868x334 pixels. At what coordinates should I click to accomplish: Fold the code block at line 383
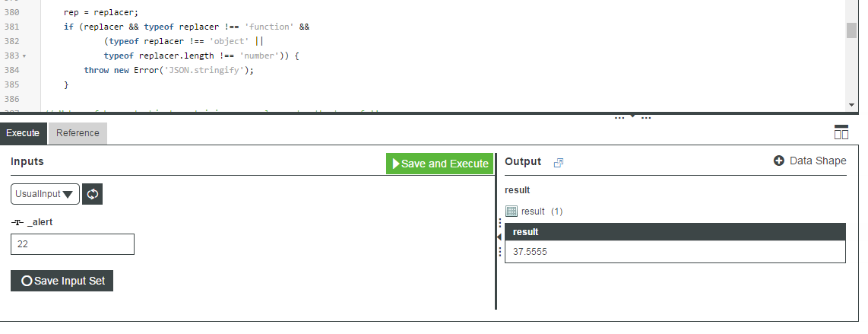24,56
